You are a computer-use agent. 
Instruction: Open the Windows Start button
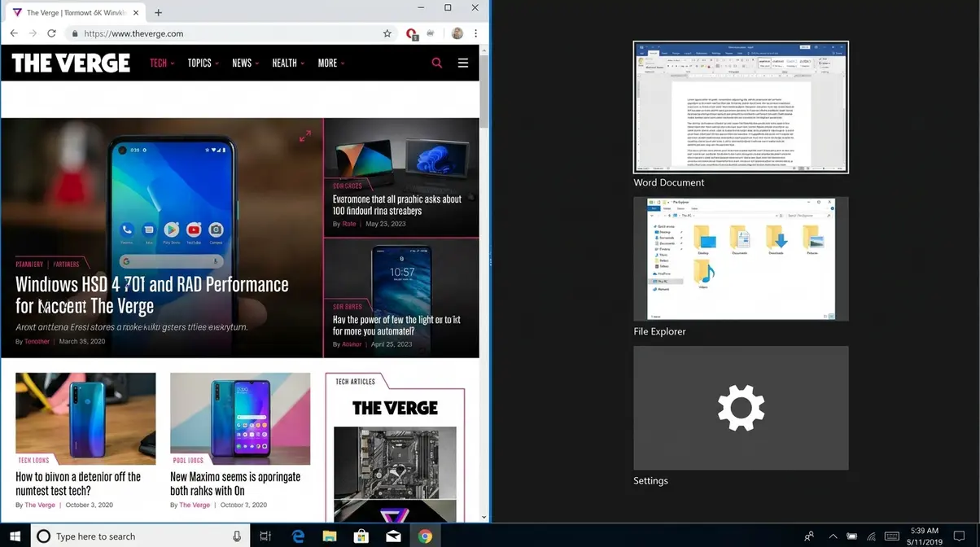15,536
